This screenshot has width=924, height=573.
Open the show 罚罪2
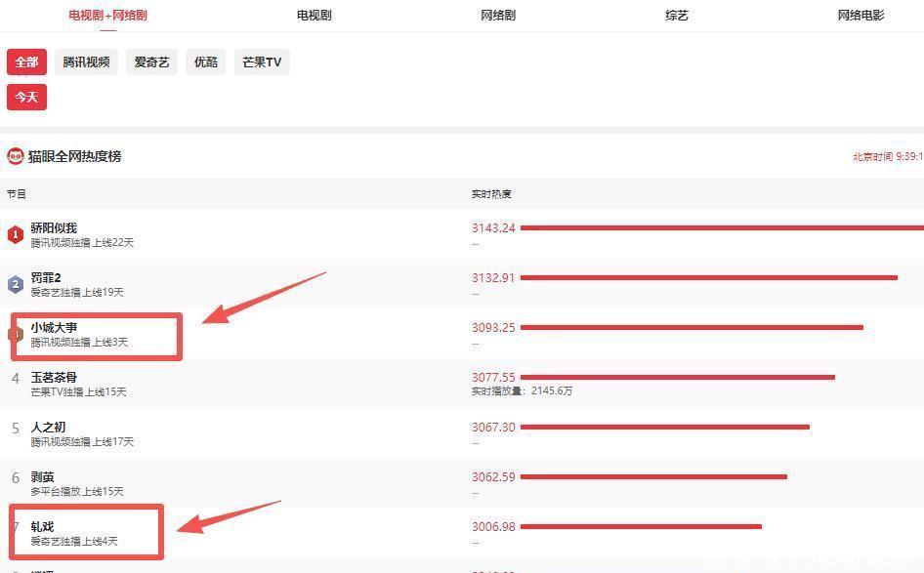(46, 278)
